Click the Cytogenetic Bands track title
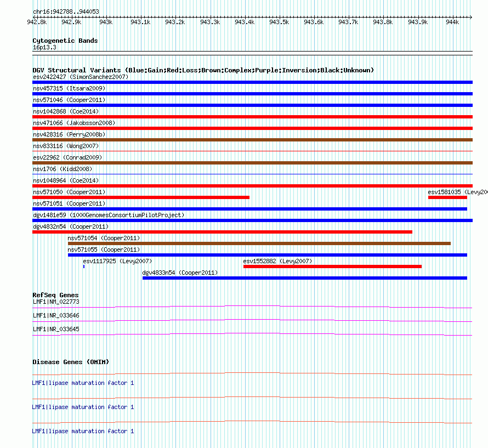Viewport: 488px width, 448px height. point(65,41)
